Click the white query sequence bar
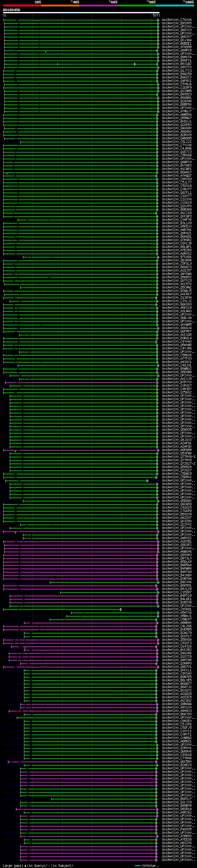This screenshot has height=868, width=197. 81,12
